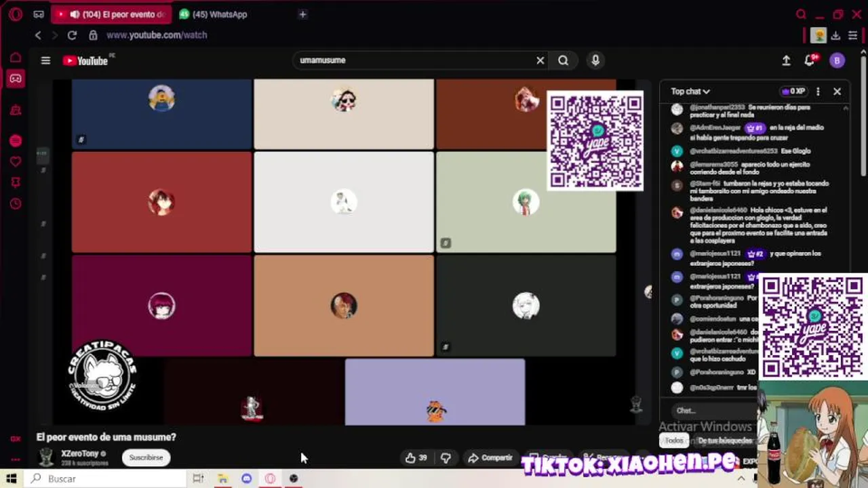Open account avatar B menu
The height and width of the screenshot is (488, 868).
point(837,60)
